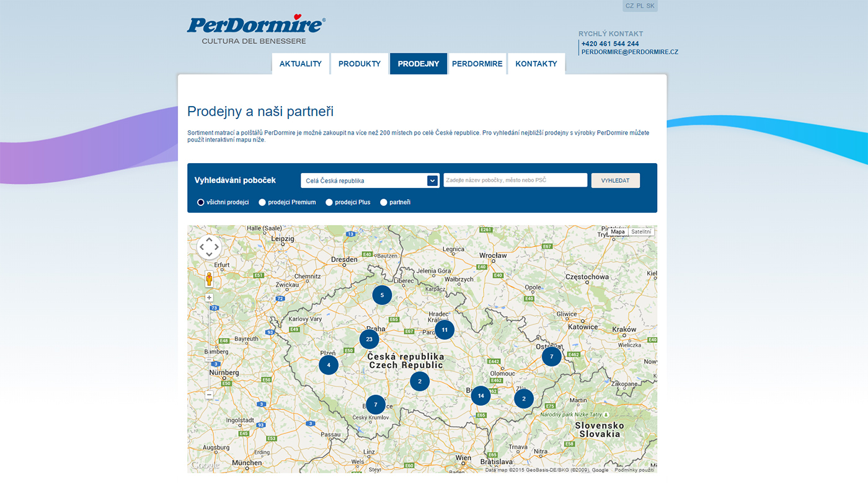This screenshot has height=483, width=868.
Task: Open the PRODEJNY tab
Action: 418,64
